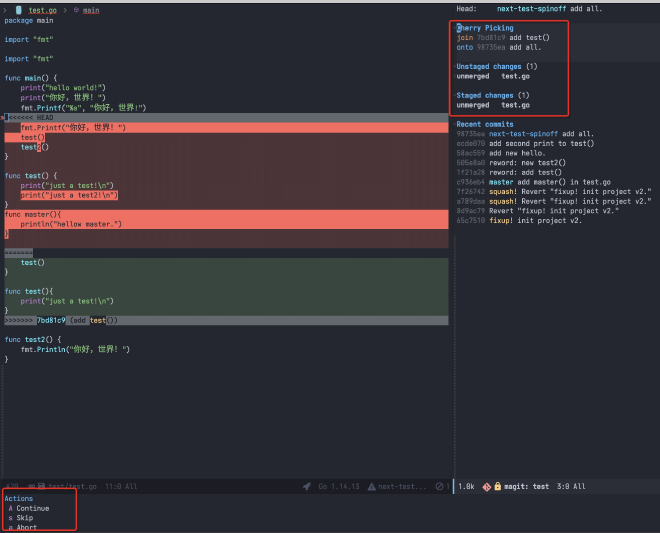660x533 pixels.
Task: Click the first breadcrumb chevron
Action: 5,10
